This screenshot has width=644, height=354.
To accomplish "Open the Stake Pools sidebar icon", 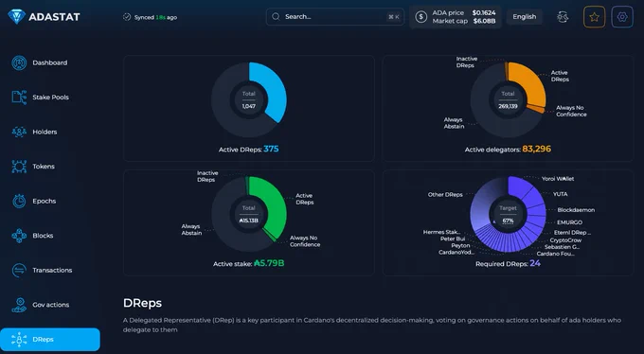I will point(19,97).
